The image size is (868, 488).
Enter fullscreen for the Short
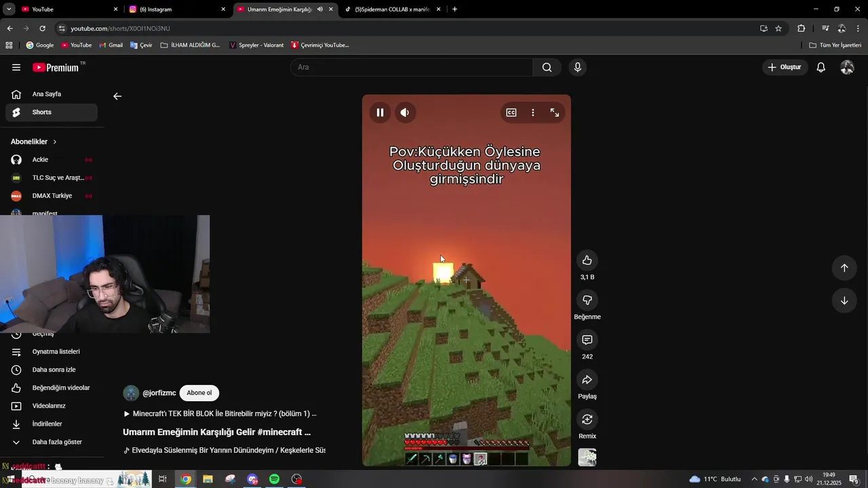555,113
